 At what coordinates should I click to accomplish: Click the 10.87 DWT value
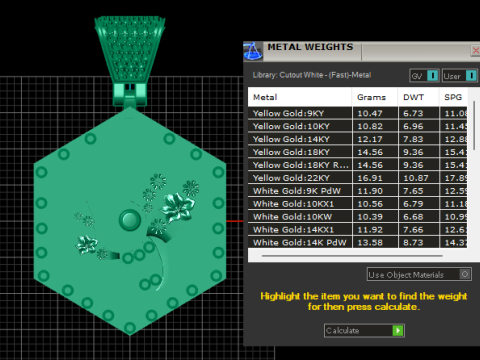(416, 178)
